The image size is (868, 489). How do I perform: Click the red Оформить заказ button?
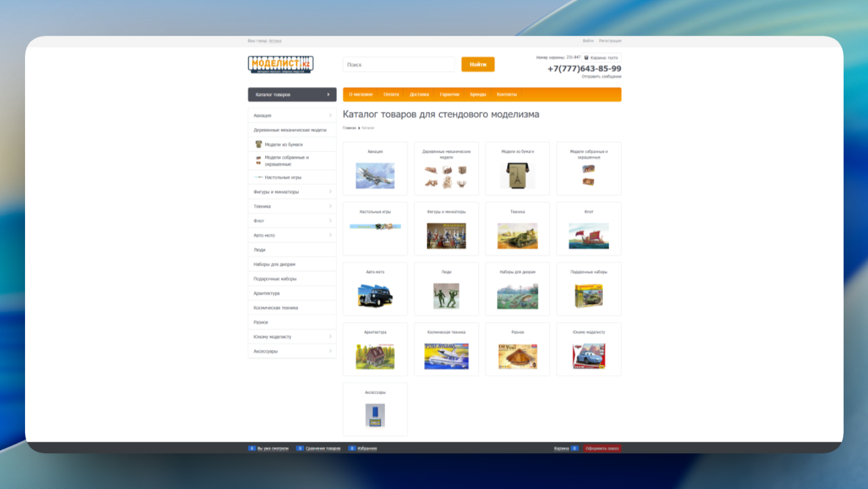[602, 448]
